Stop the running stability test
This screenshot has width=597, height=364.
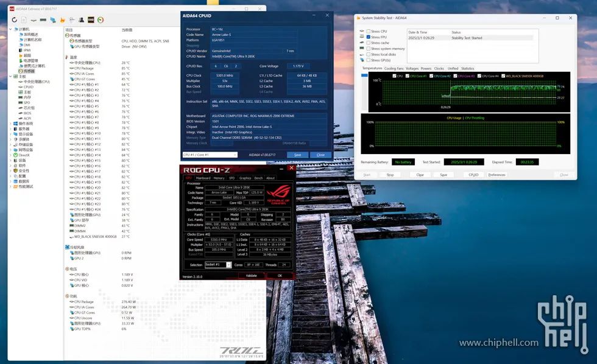tap(390, 175)
